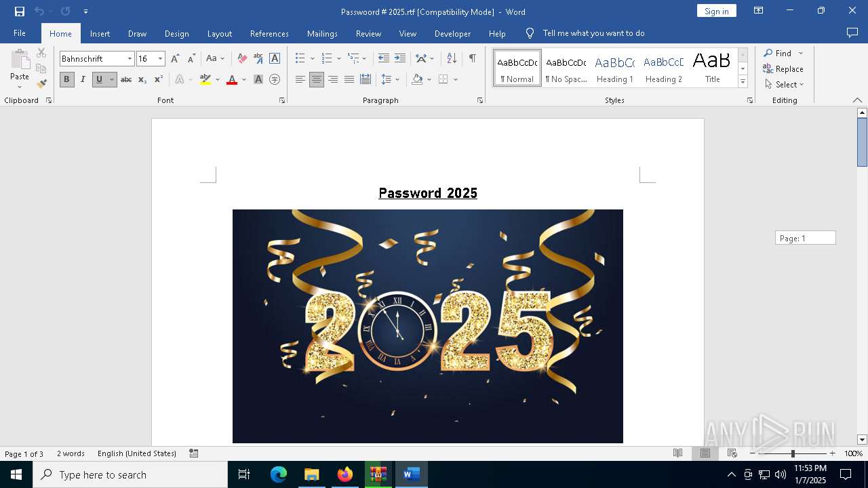Toggle Print Layout view in status bar
This screenshot has height=488, width=868.
click(705, 453)
